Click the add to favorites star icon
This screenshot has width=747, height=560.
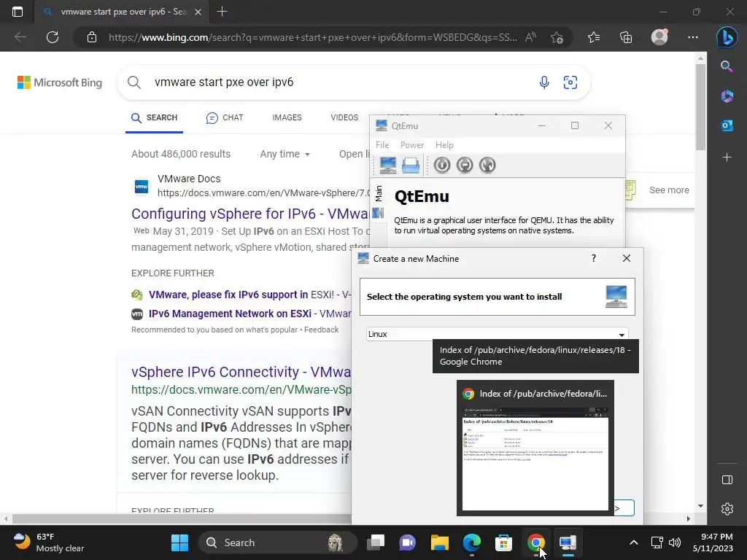click(557, 37)
